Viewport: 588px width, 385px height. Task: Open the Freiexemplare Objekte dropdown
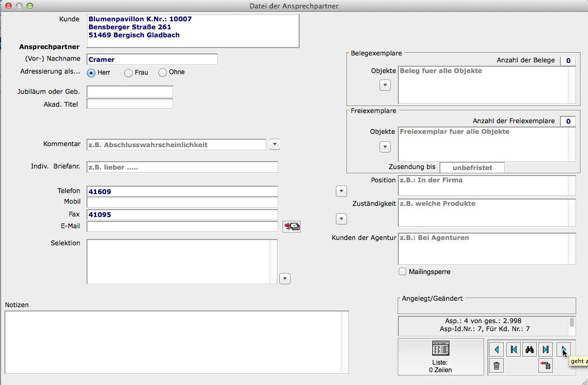coord(385,147)
